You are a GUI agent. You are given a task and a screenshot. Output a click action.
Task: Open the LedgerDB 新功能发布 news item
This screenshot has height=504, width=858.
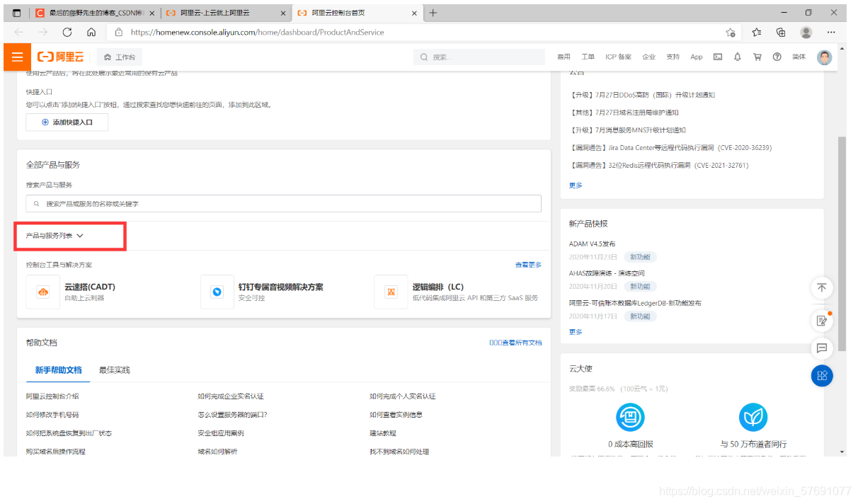tap(635, 303)
